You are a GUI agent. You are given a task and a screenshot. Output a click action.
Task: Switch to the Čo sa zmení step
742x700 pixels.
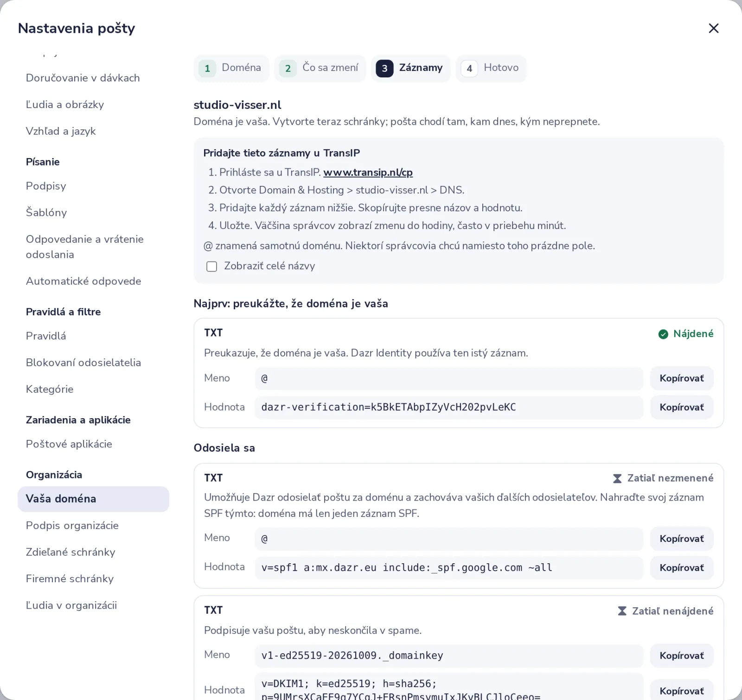(320, 68)
